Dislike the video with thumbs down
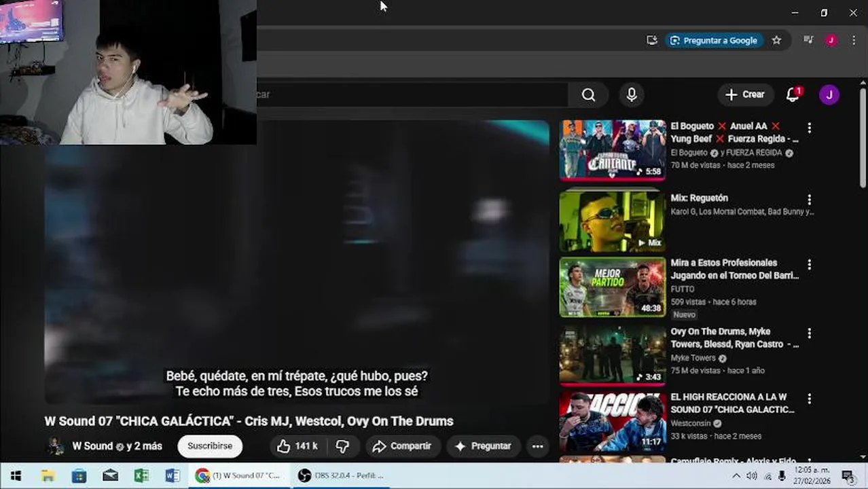The height and width of the screenshot is (489, 868). (x=343, y=446)
